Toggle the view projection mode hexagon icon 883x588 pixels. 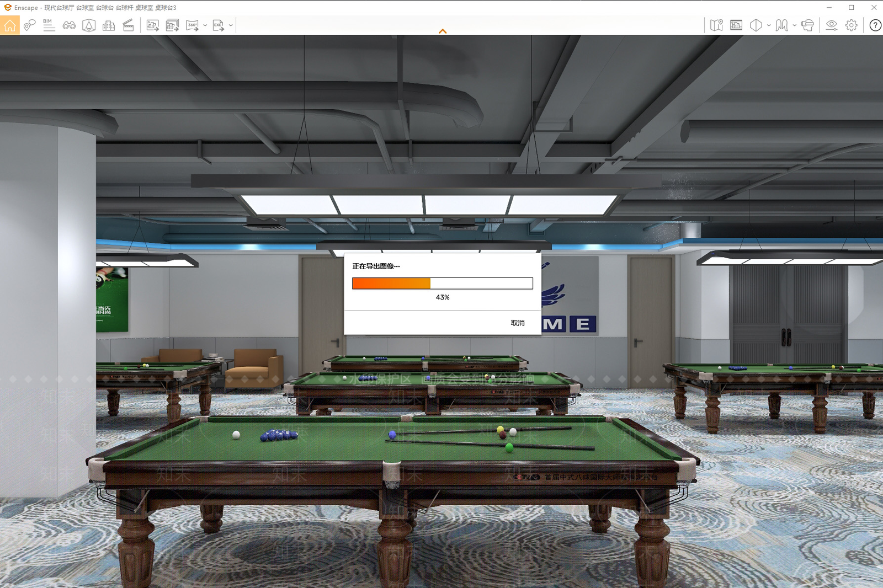click(756, 25)
